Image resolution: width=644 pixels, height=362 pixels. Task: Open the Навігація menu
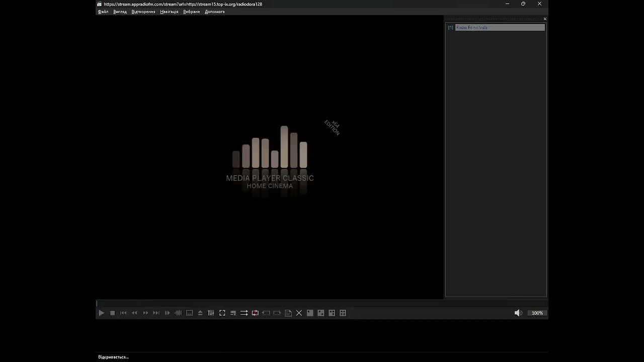coord(169,12)
